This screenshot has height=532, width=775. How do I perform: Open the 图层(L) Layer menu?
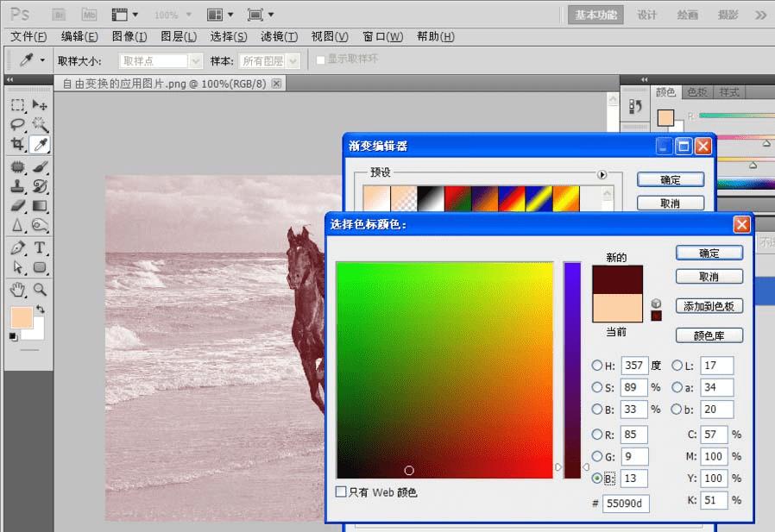pos(179,36)
